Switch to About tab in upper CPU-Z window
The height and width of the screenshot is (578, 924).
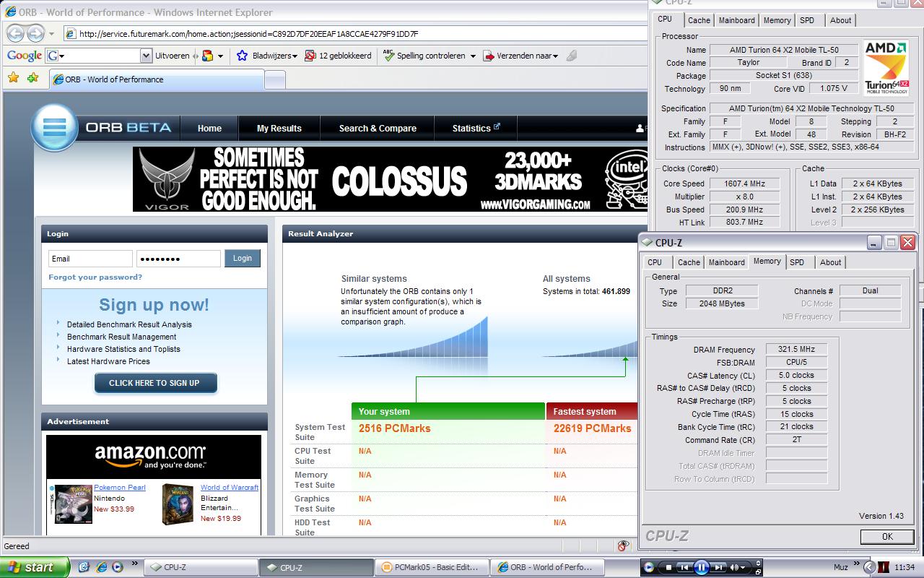click(x=840, y=20)
